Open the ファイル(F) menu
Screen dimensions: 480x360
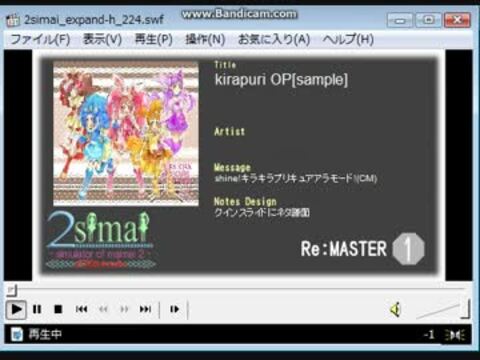coord(40,39)
